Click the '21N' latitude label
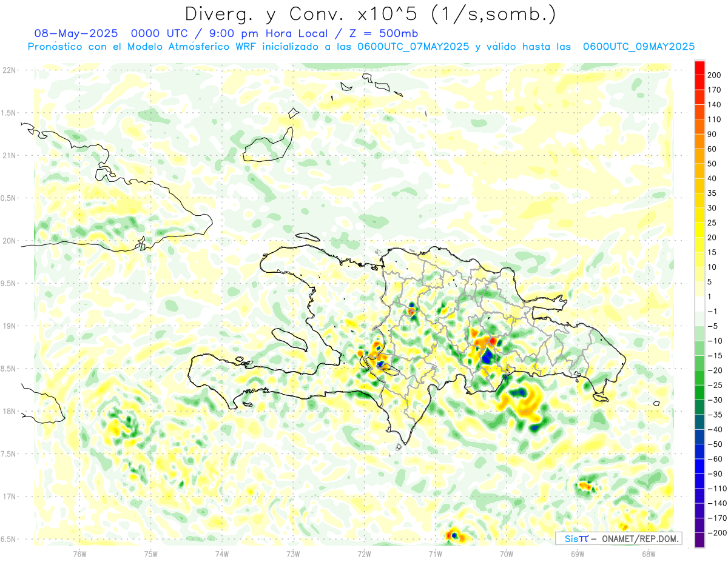 (x=8, y=155)
